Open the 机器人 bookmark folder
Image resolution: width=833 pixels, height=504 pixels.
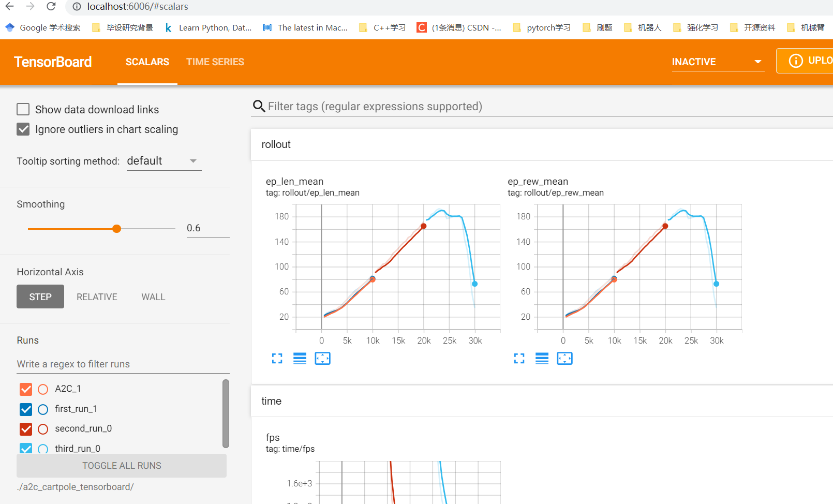click(643, 27)
